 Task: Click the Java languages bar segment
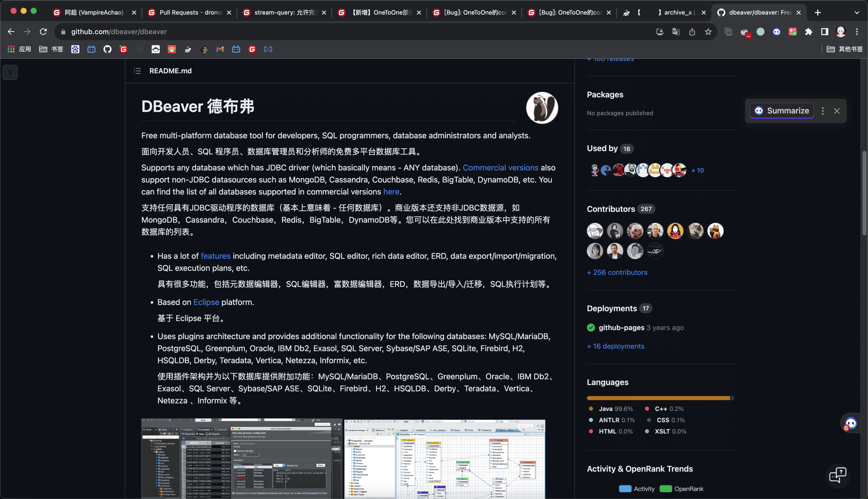(x=658, y=398)
